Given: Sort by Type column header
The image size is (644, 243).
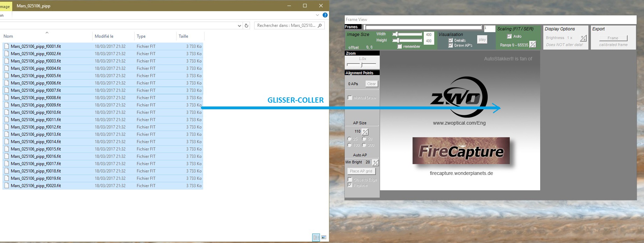Looking at the screenshot, I should coord(141,36).
